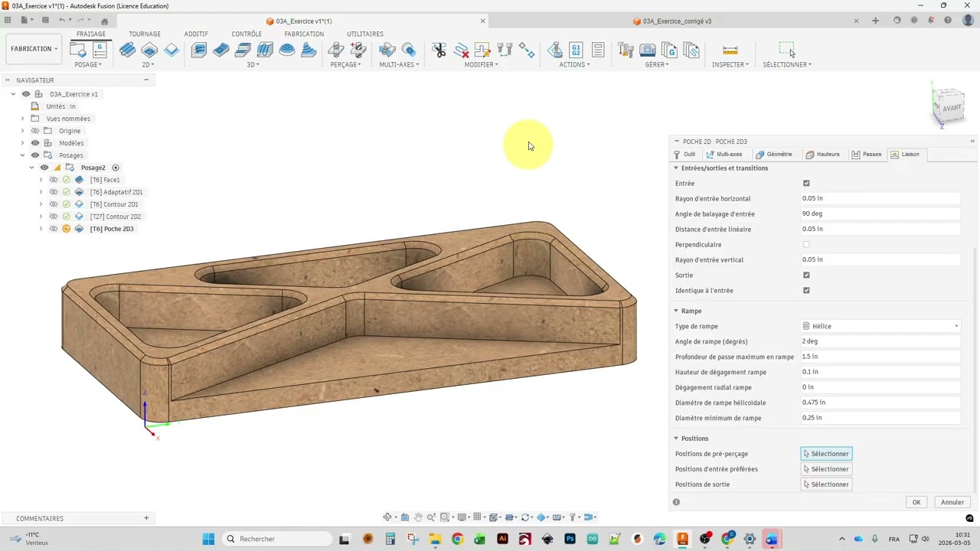This screenshot has width=980, height=551.
Task: Select the scissors icon in Modifier group
Action: [x=439, y=51]
